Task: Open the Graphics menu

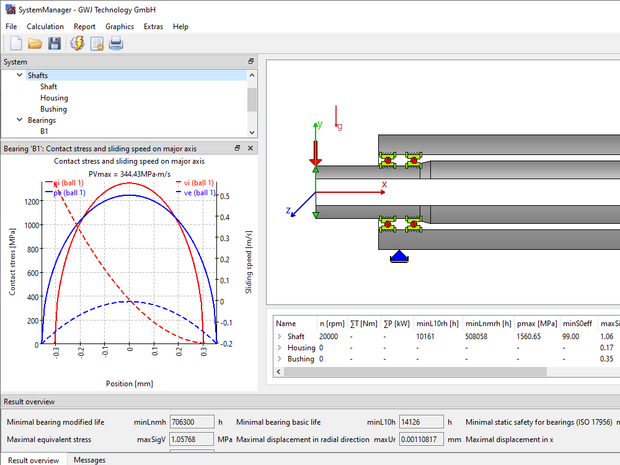Action: (119, 26)
